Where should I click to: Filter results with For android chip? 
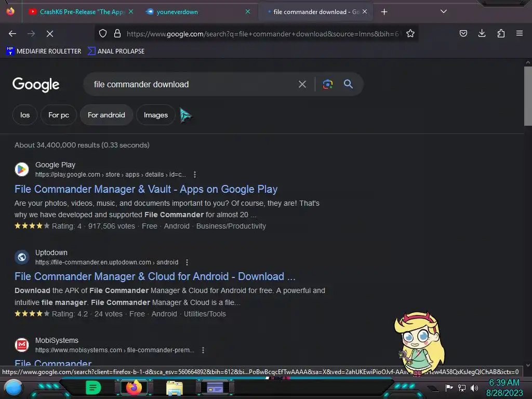(106, 115)
